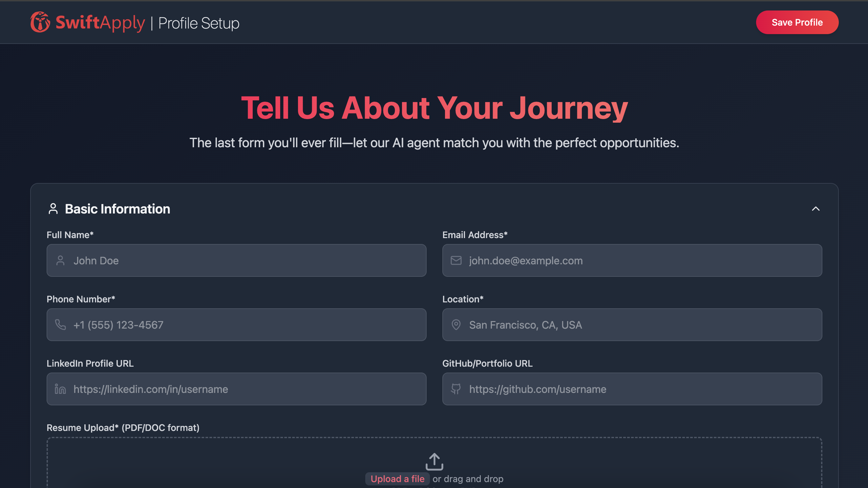
Task: Click the map pin icon in Location field
Action: tap(456, 325)
